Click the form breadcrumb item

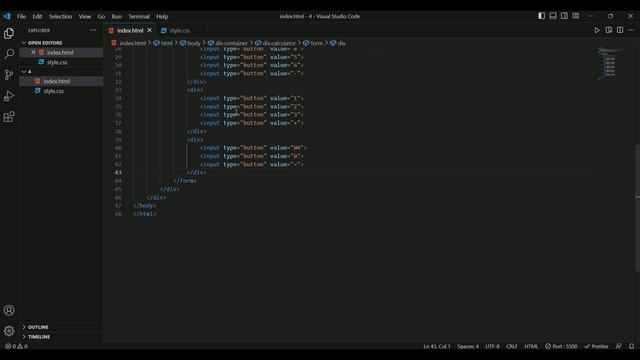coord(316,43)
